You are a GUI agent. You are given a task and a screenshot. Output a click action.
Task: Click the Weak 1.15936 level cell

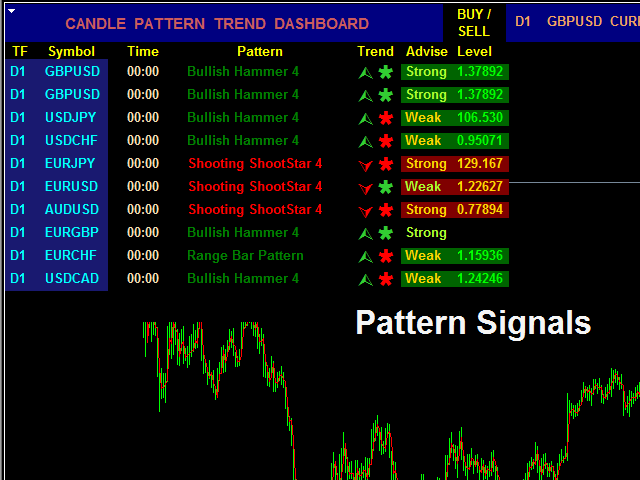[x=455, y=256]
